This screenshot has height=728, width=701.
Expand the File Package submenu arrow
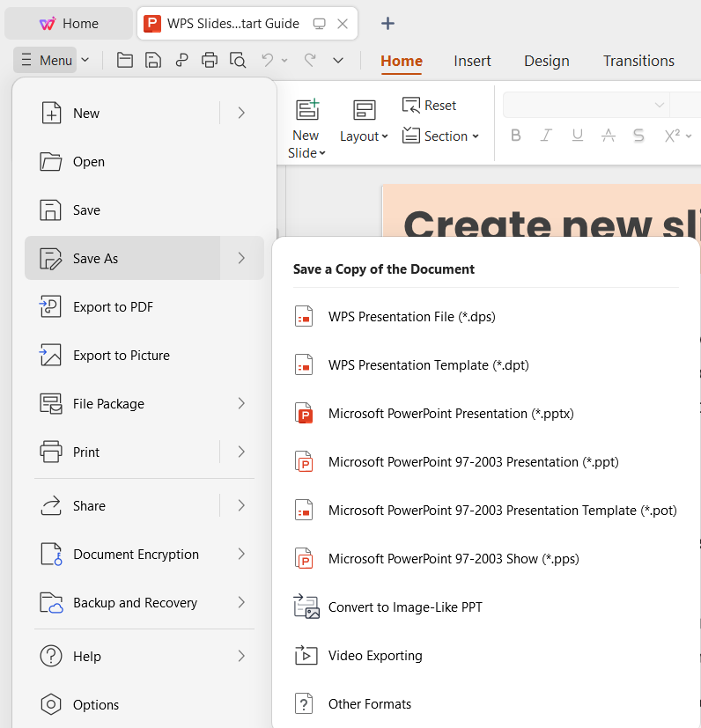click(x=241, y=403)
